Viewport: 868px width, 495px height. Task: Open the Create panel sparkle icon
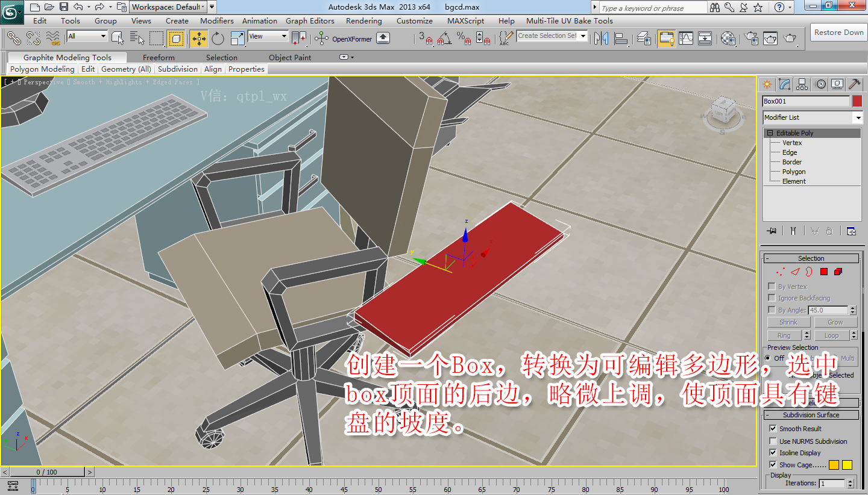[x=767, y=84]
